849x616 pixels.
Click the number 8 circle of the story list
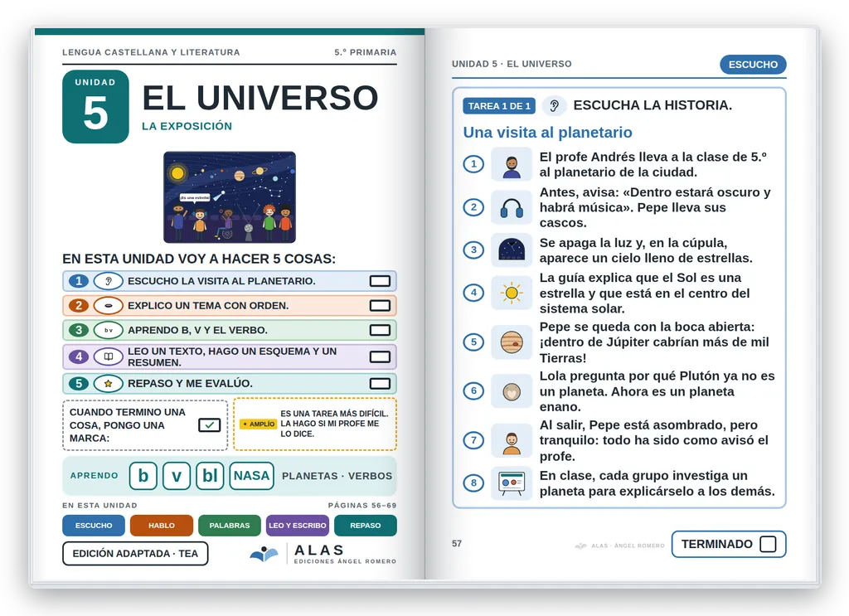(473, 483)
